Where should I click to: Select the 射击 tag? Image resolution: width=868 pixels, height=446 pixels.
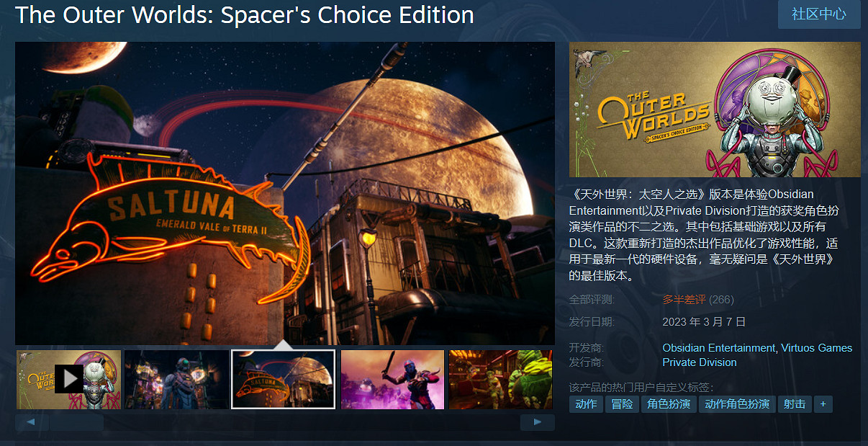coord(795,404)
